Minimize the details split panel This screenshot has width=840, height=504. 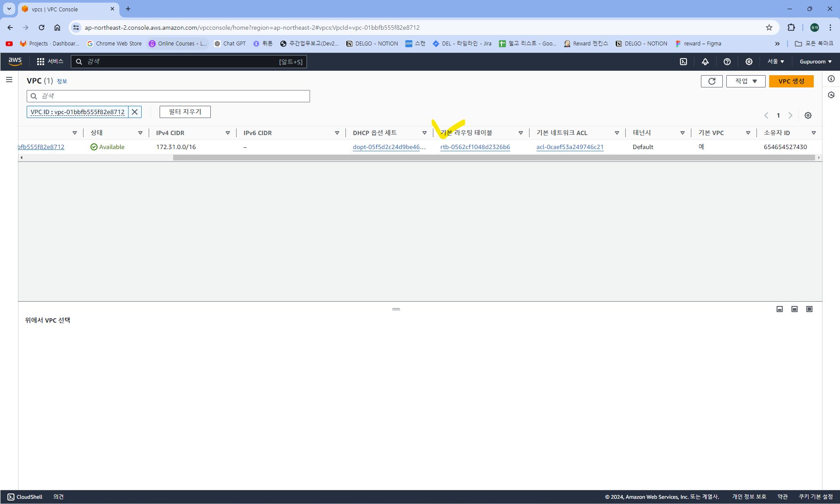point(780,309)
